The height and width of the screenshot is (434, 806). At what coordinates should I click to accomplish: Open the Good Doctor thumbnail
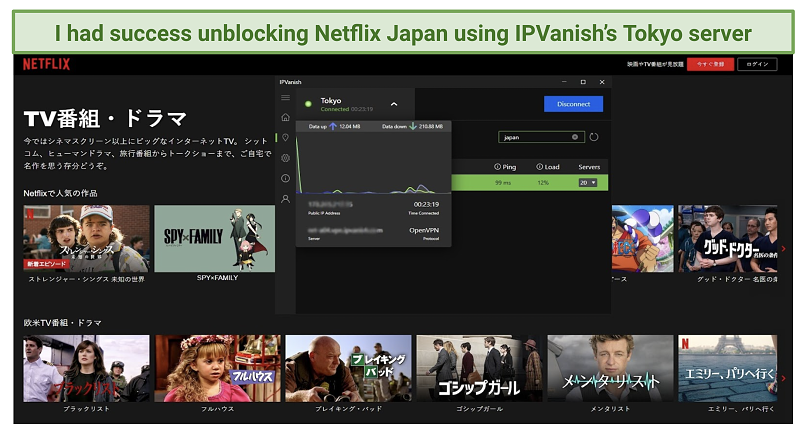click(727, 239)
